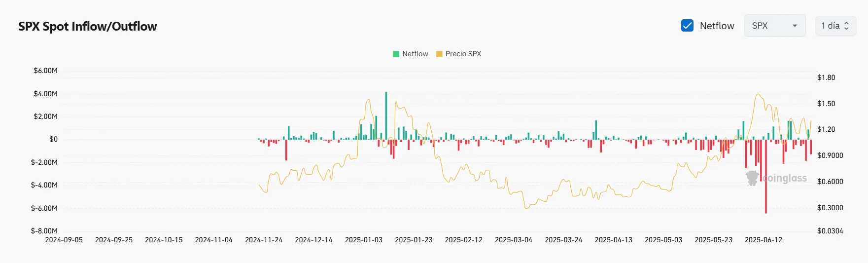This screenshot has height=263, width=868.
Task: Click the tallest green inflow bar
Action: 386,116
